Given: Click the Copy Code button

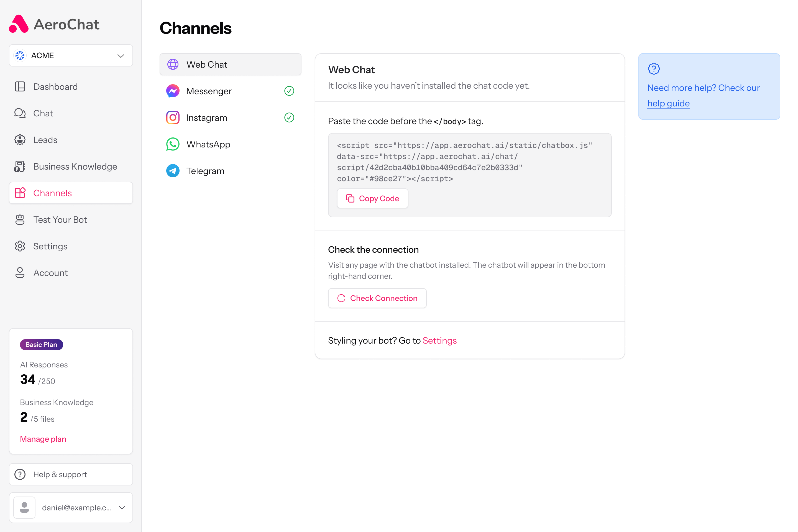Looking at the screenshot, I should [372, 198].
